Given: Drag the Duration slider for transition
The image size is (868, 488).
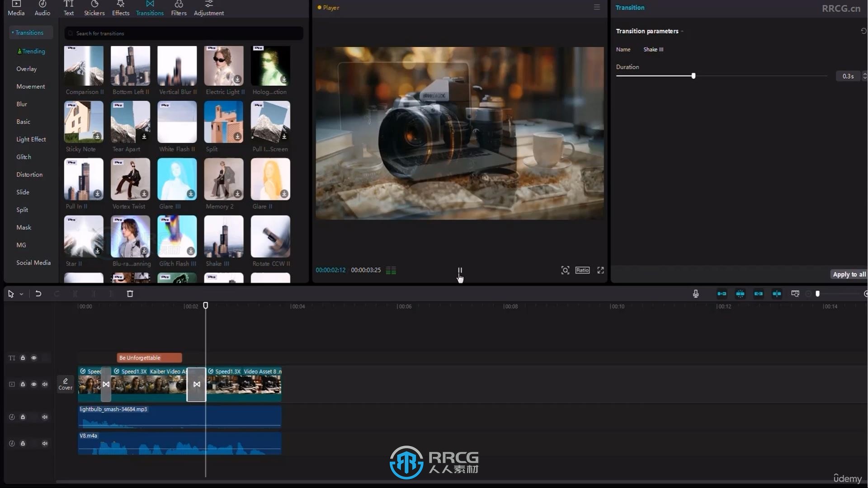Looking at the screenshot, I should coord(693,76).
